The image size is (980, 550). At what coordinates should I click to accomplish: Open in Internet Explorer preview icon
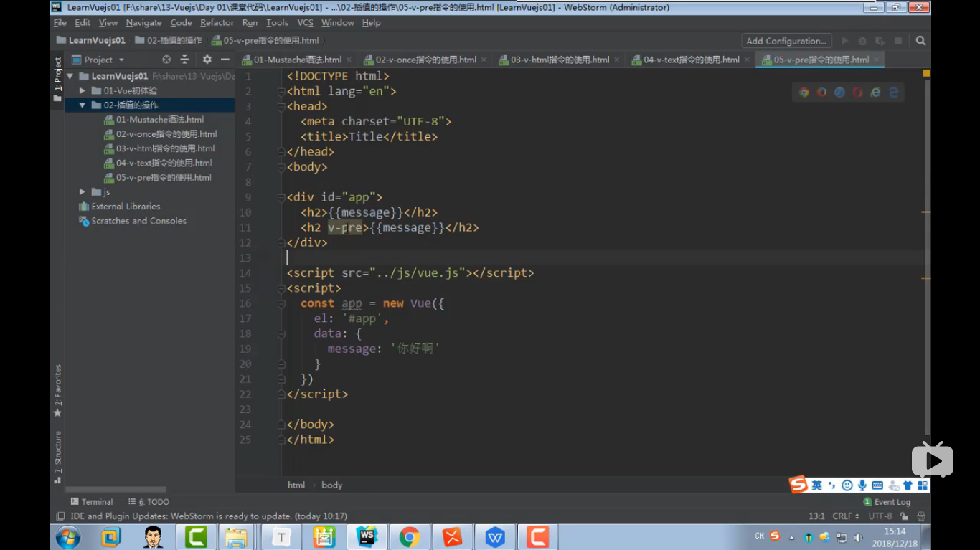coord(875,93)
